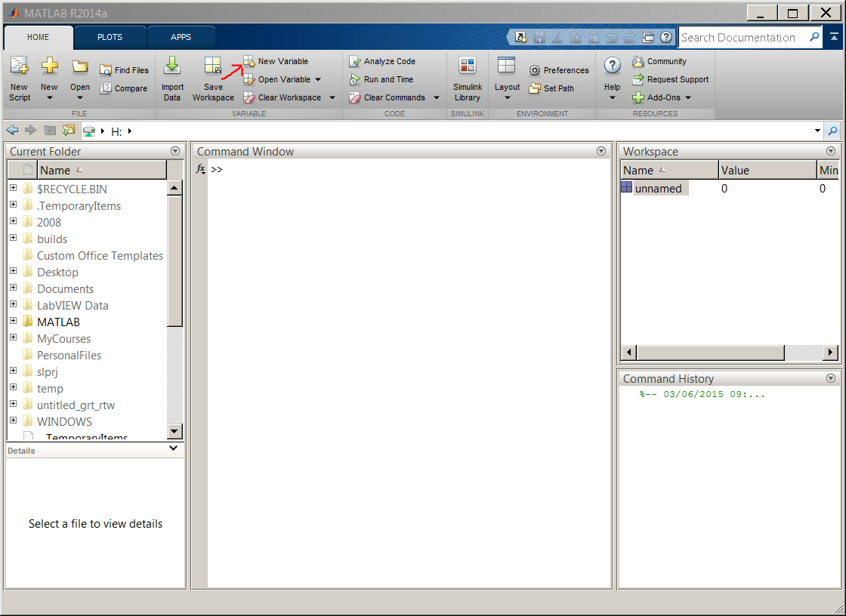846x616 pixels.
Task: Click the search folder magnifier icon
Action: click(832, 131)
